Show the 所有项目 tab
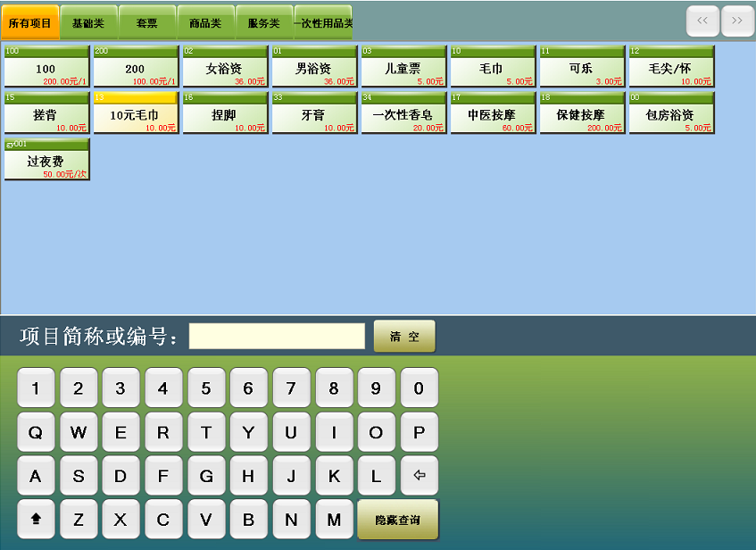 pyautogui.click(x=30, y=23)
